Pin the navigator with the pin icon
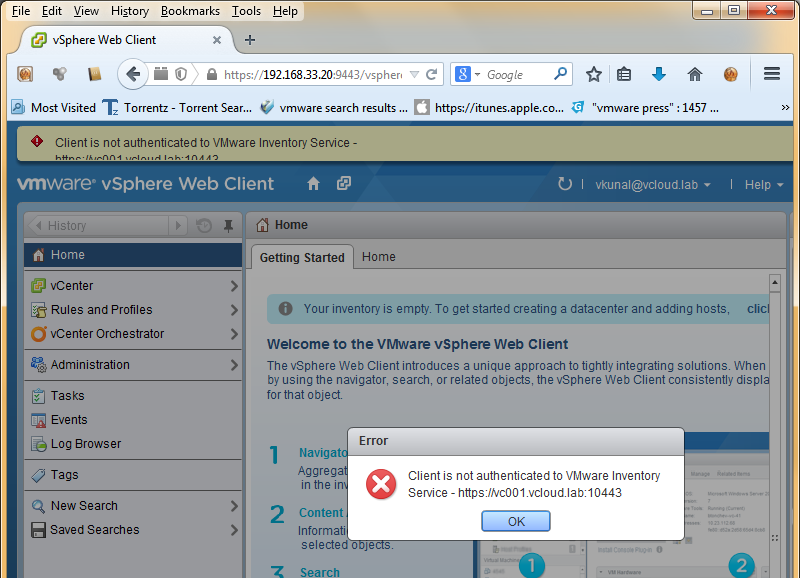Image resolution: width=800 pixels, height=578 pixels. pos(228,225)
